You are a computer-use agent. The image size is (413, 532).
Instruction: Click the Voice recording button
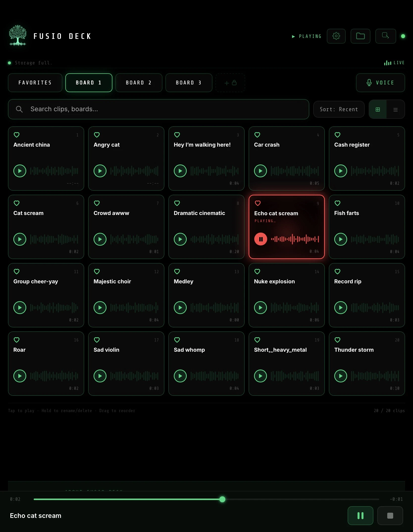pyautogui.click(x=380, y=83)
